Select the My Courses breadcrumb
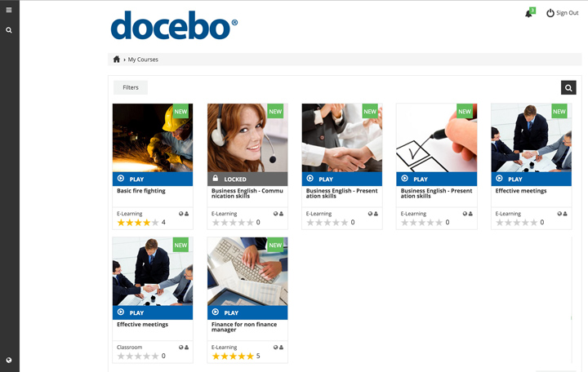Image resolution: width=588 pixels, height=372 pixels. [143, 60]
